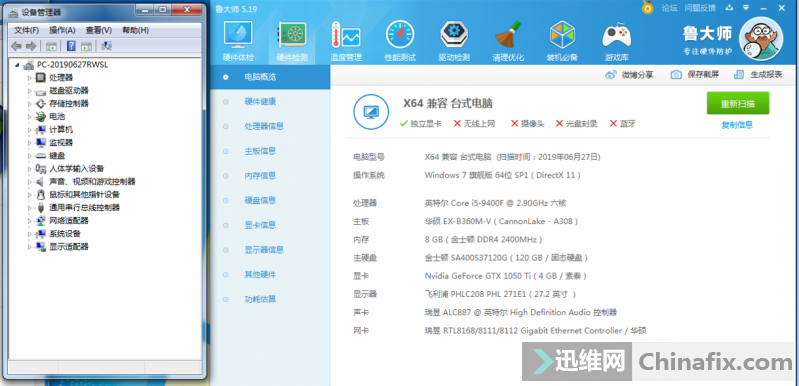Select 声音、视频和游戏控制器 tree item
The height and width of the screenshot is (386, 799).
pos(92,181)
